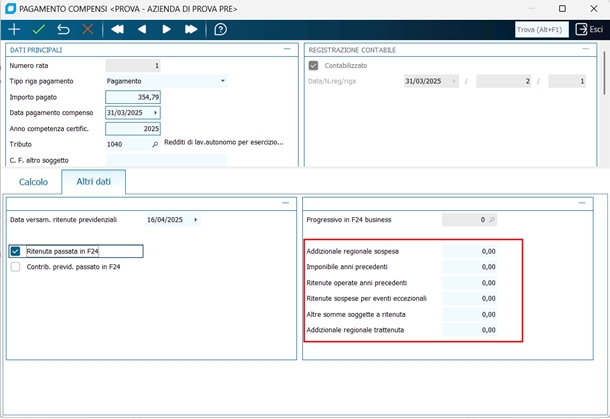
Task: Open Tipo riga pagamento dropdown
Action: point(222,80)
